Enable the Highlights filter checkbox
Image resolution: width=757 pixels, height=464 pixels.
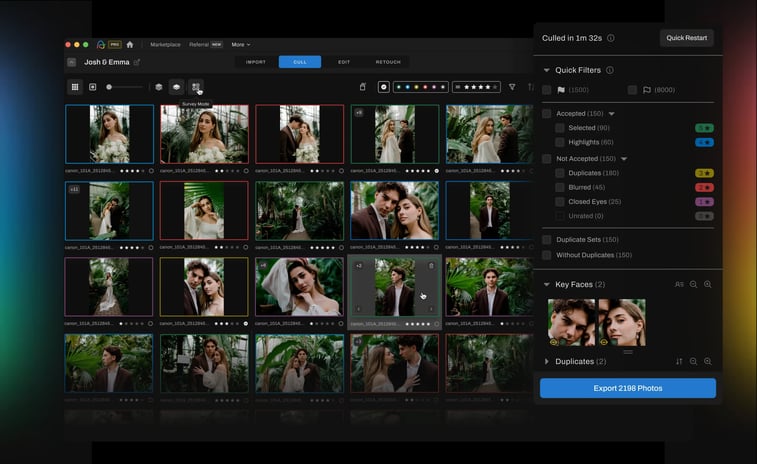(x=560, y=142)
